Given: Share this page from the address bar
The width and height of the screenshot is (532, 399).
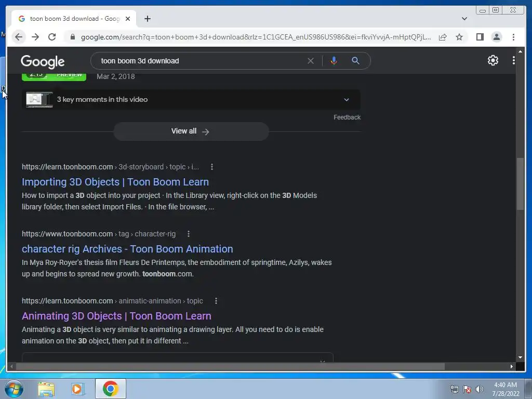Looking at the screenshot, I should click(443, 37).
